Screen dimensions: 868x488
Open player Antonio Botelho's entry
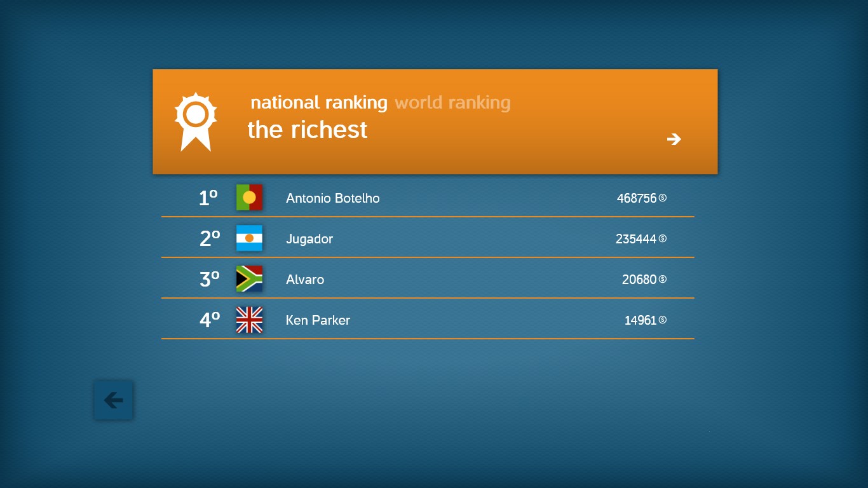point(333,198)
